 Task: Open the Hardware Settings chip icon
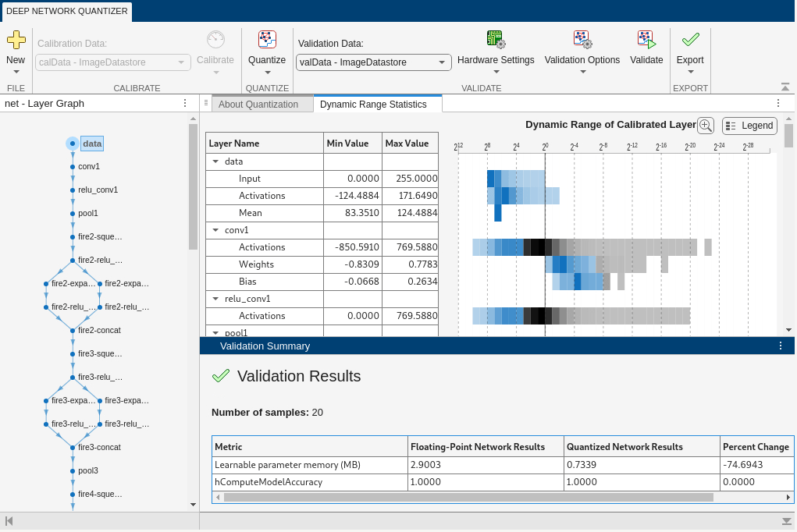coord(496,40)
